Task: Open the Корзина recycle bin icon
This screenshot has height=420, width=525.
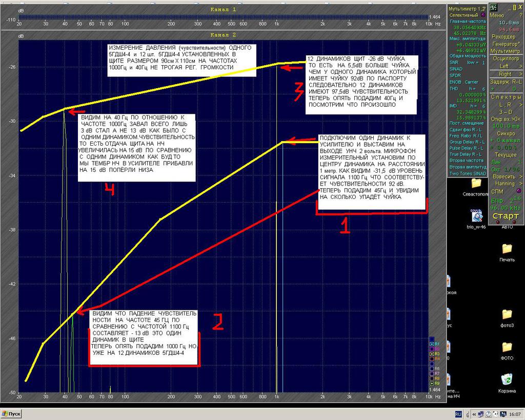Action: (507, 380)
